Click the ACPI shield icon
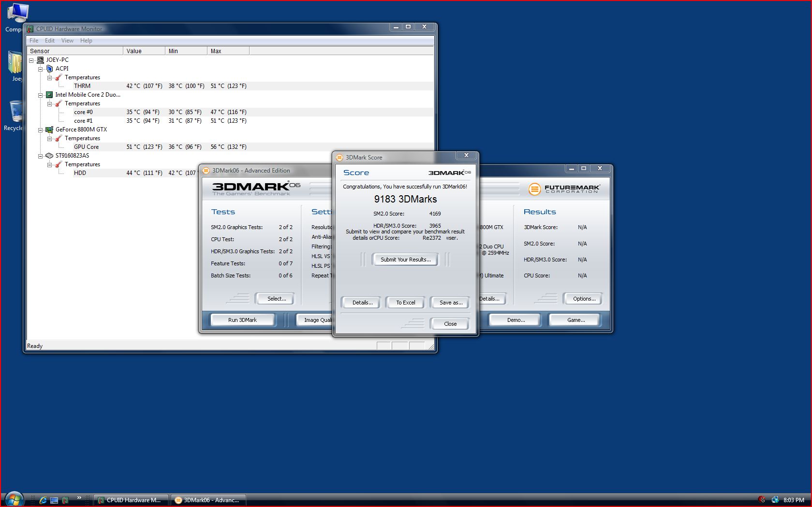812x507 pixels. tap(49, 69)
